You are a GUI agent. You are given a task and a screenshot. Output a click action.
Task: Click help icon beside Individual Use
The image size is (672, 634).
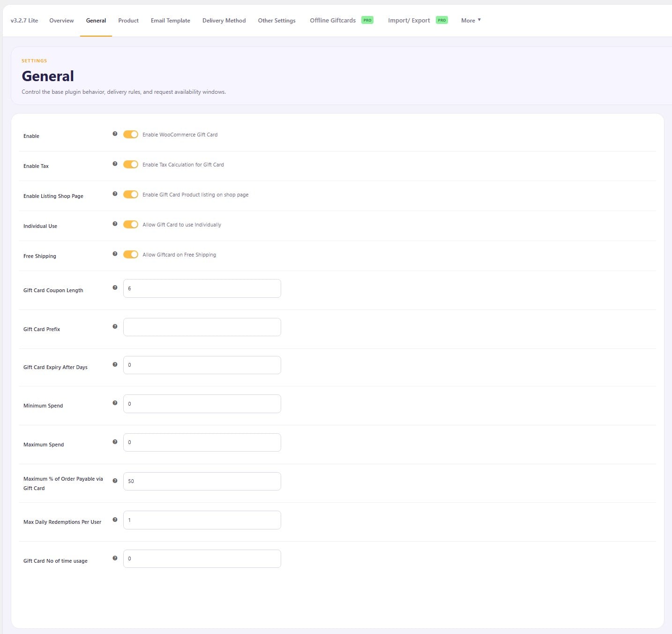coord(115,224)
